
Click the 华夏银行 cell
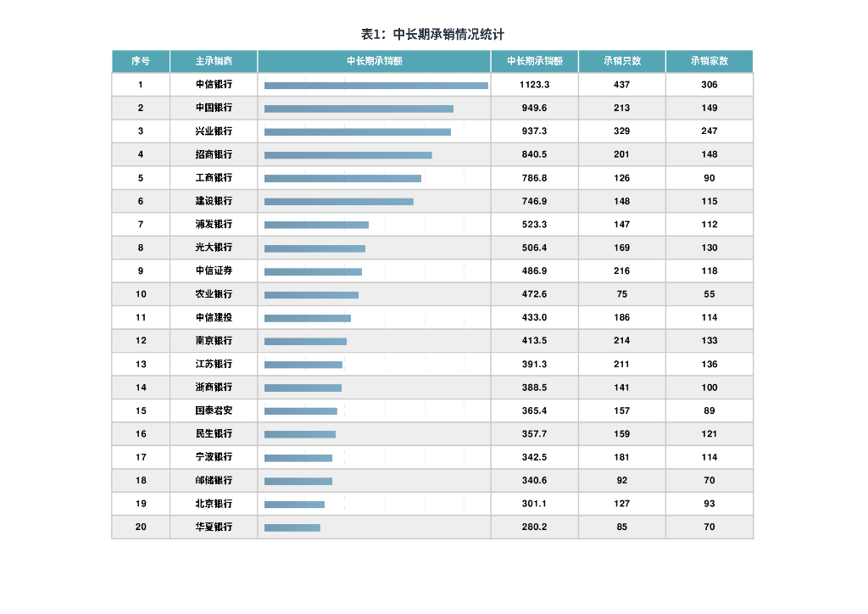pos(214,527)
